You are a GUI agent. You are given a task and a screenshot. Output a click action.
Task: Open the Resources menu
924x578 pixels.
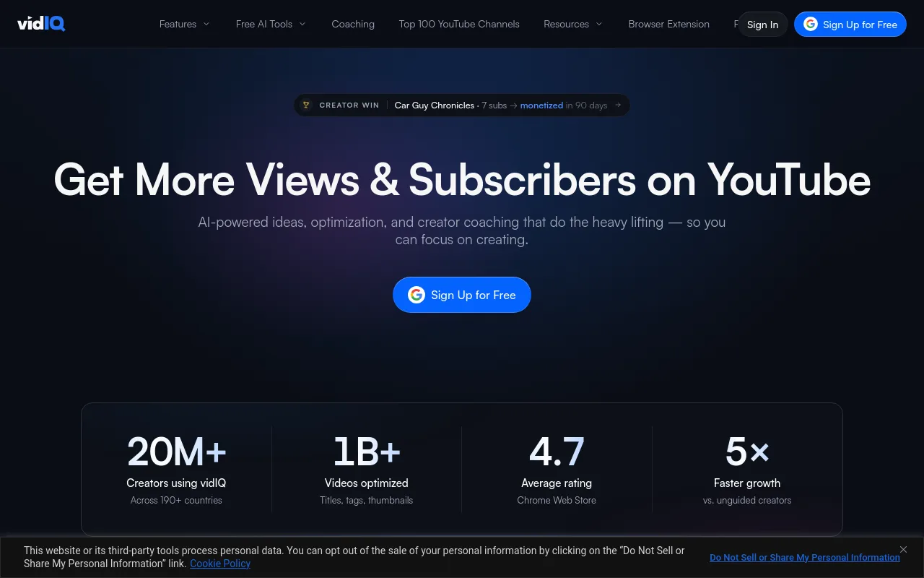tap(573, 24)
